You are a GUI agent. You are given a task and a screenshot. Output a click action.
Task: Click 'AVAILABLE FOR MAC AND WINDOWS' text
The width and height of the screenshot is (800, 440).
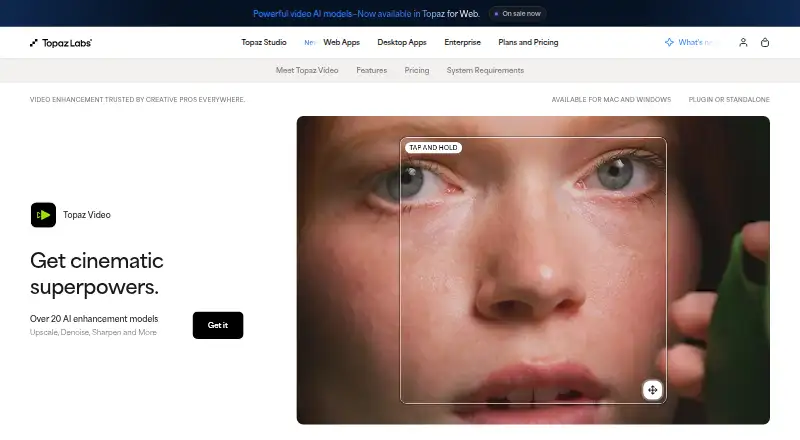611,100
